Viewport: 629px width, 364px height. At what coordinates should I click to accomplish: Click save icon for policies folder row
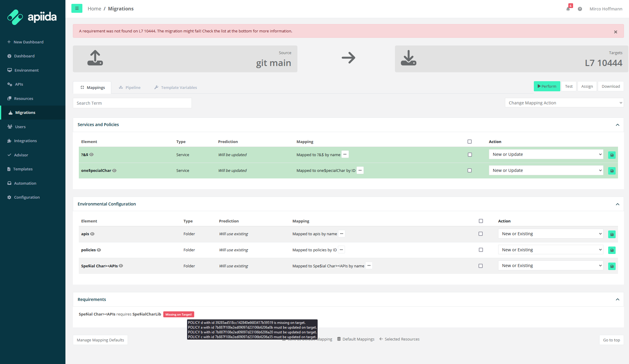click(x=612, y=250)
